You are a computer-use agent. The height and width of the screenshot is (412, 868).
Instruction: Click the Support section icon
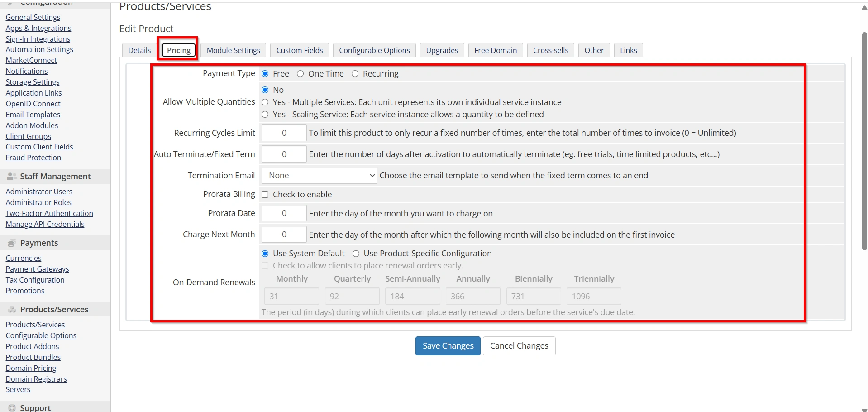coord(12,407)
